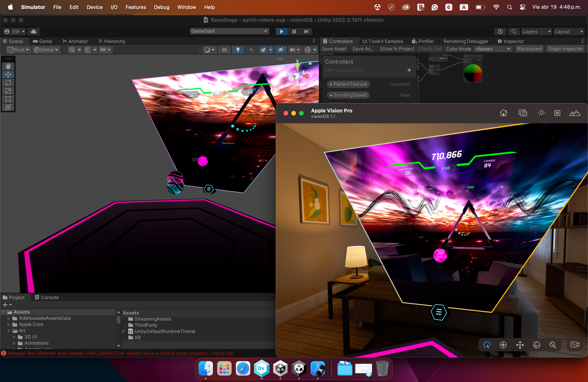Viewport: 588px width, 382px height.
Task: Click the hexagon menu button in simulator scene
Action: point(438,312)
